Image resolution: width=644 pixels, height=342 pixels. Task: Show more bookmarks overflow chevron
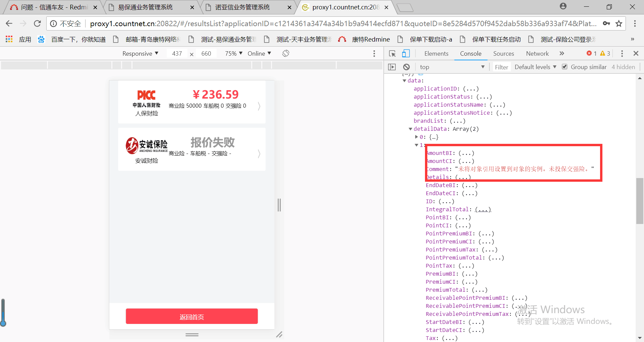[633, 39]
